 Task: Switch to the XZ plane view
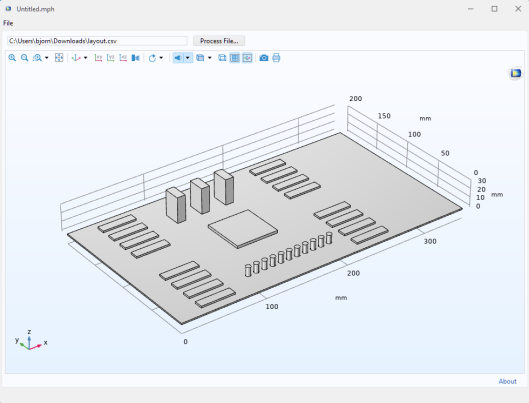(x=123, y=58)
